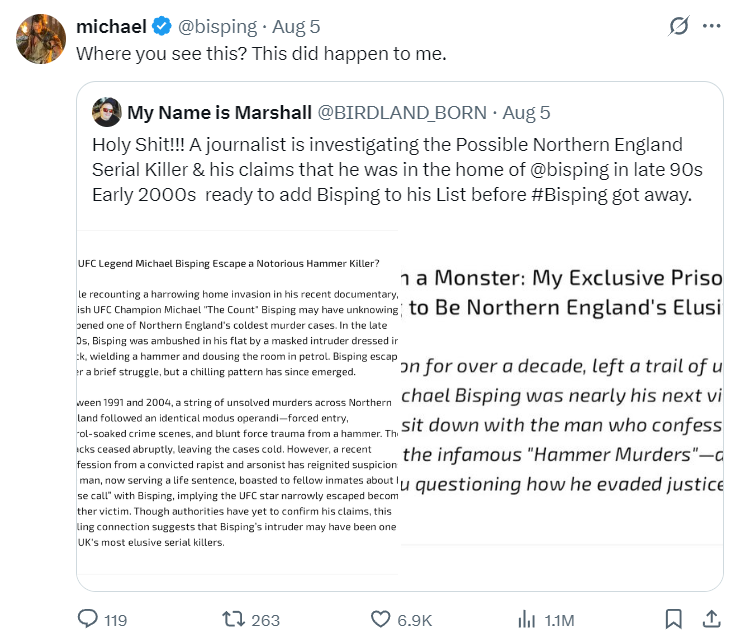The image size is (739, 642).
Task: Open the three-dot more options menu
Action: [x=712, y=25]
